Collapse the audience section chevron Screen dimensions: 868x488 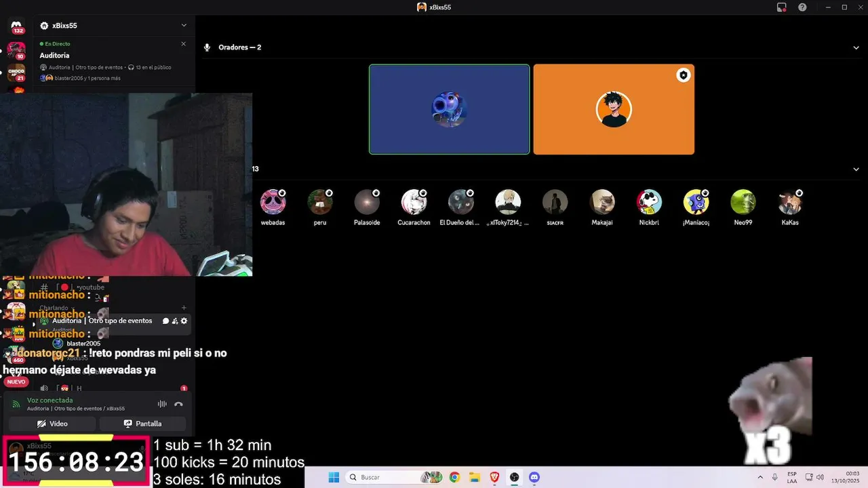tap(856, 169)
